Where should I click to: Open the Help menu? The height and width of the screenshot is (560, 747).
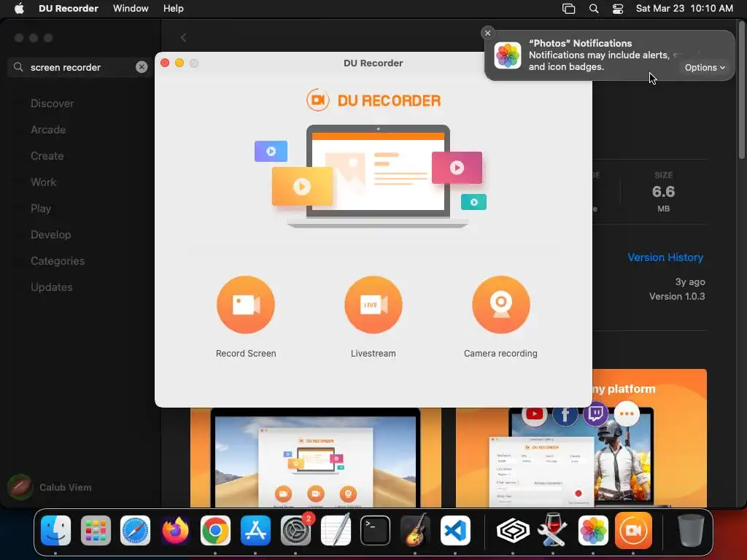174,8
